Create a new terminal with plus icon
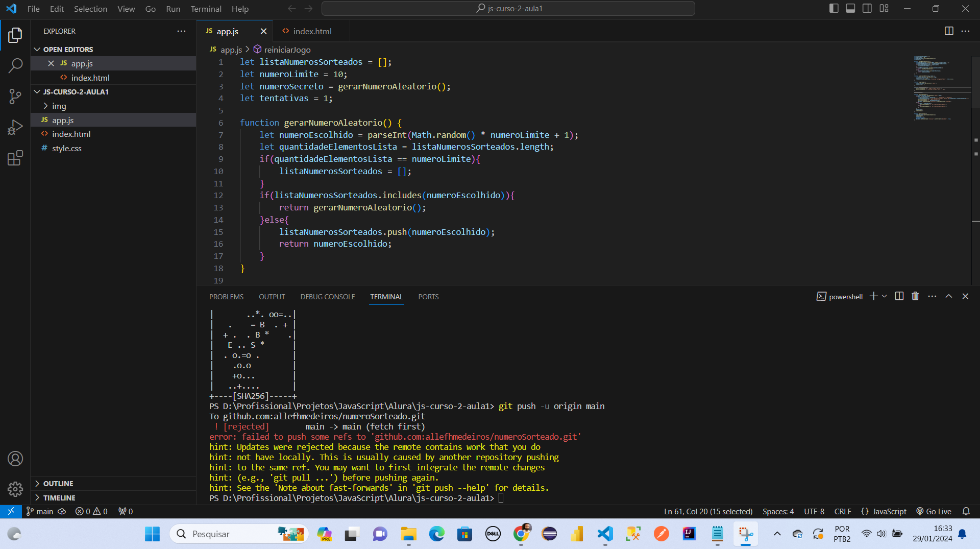Screen dimensions: 980x549 tap(873, 296)
